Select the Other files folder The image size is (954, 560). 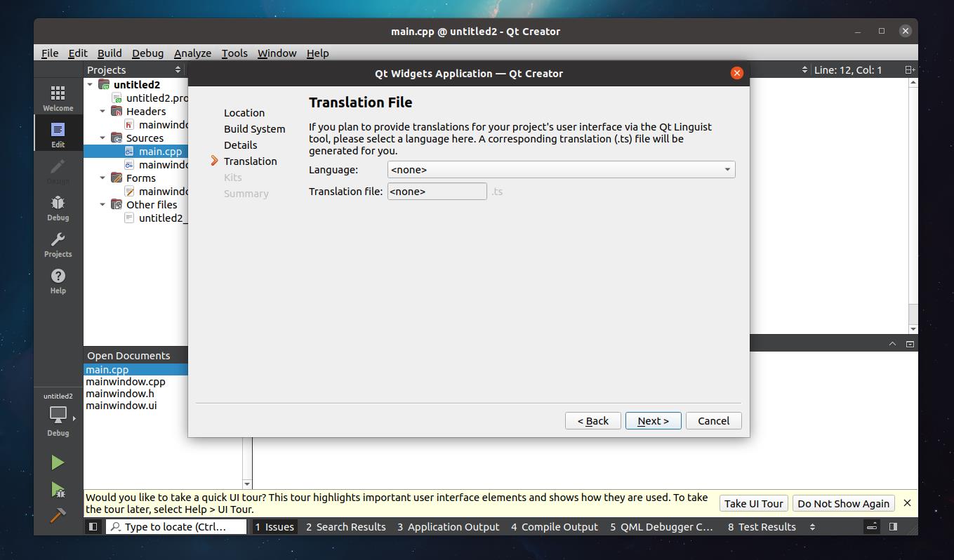pos(152,205)
